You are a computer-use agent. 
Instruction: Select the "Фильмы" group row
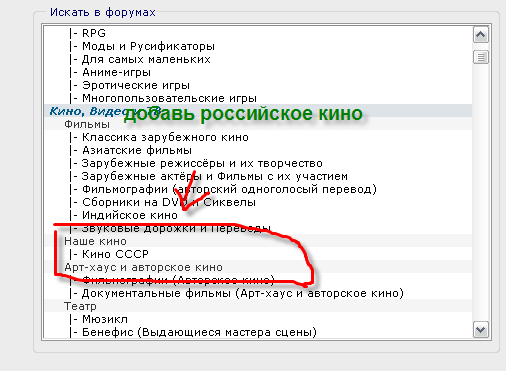pos(258,124)
